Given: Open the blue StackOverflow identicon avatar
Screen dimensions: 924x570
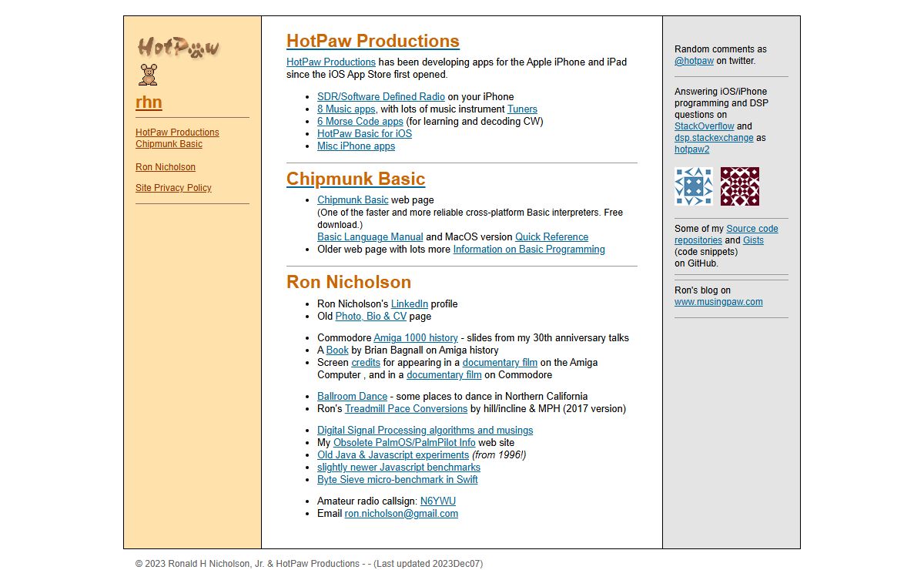Looking at the screenshot, I should 694,186.
